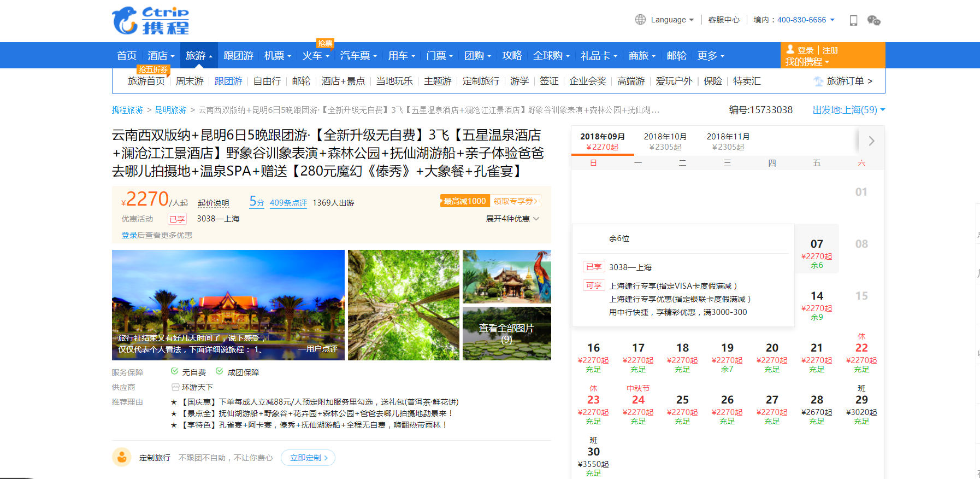This screenshot has width=980, height=479.
Task: Select departure date 30 at ¥3550
Action: point(593,457)
